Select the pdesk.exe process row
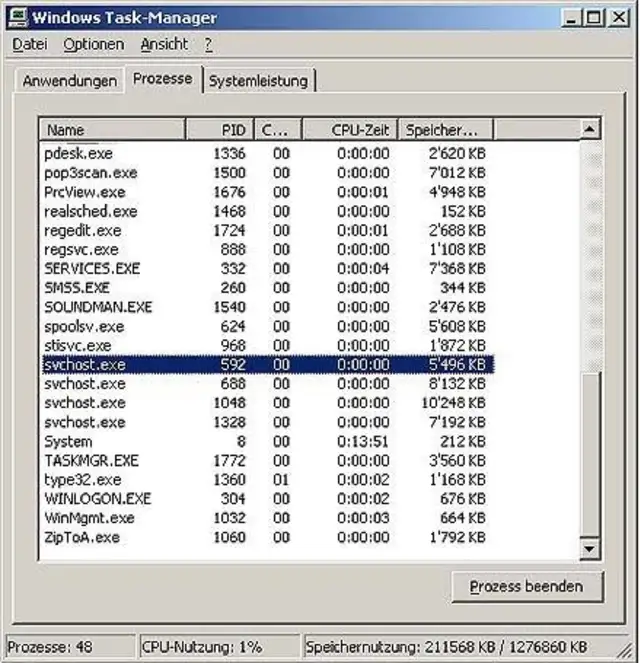This screenshot has height=663, width=640. tap(268, 153)
